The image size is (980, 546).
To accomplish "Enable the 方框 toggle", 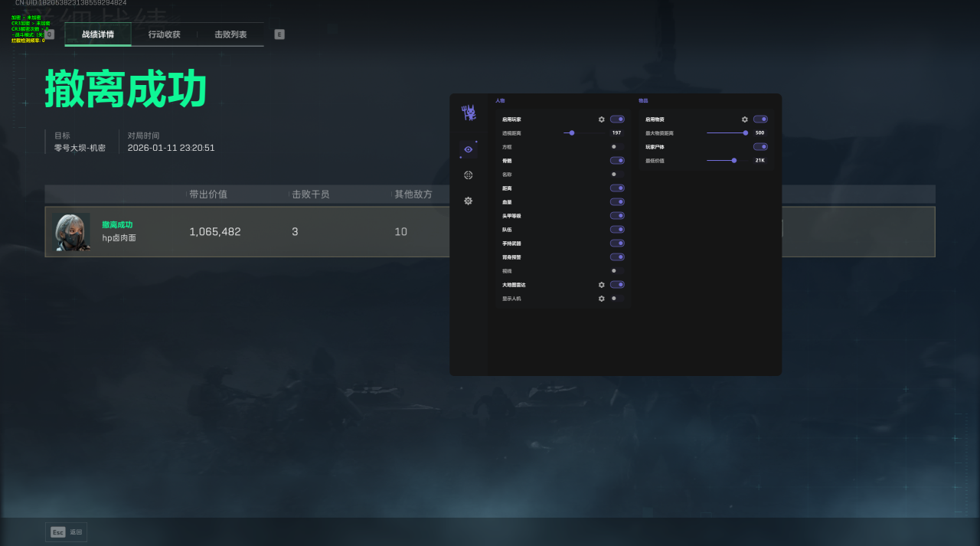I will tap(616, 146).
